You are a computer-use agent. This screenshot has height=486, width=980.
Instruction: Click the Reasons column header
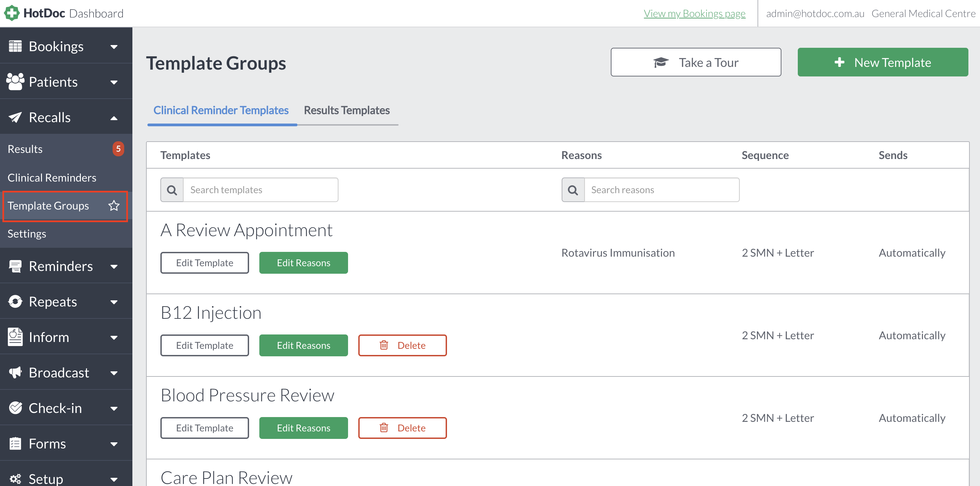(x=581, y=155)
